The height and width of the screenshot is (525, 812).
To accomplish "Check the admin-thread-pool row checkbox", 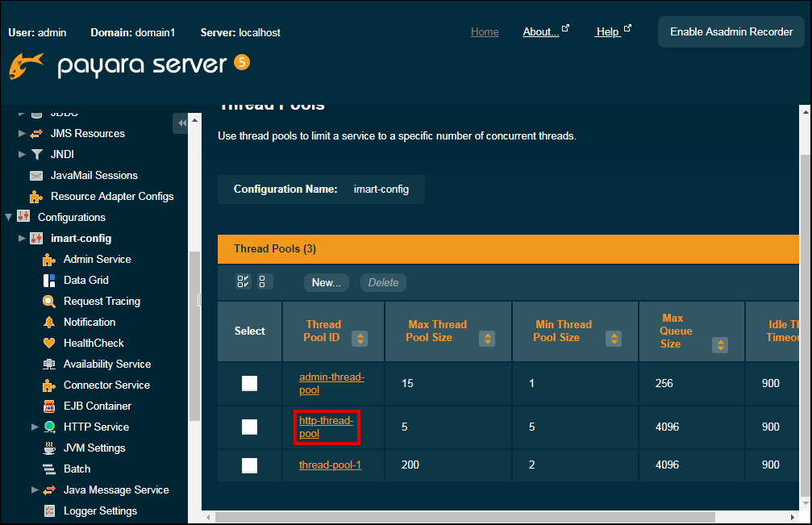I will click(x=250, y=384).
